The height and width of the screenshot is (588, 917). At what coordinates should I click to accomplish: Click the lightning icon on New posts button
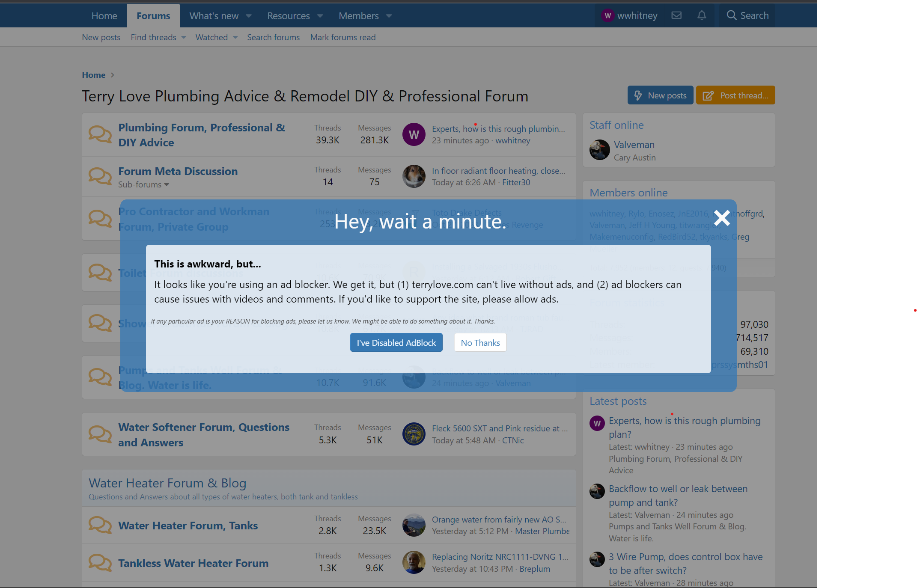[x=638, y=95]
